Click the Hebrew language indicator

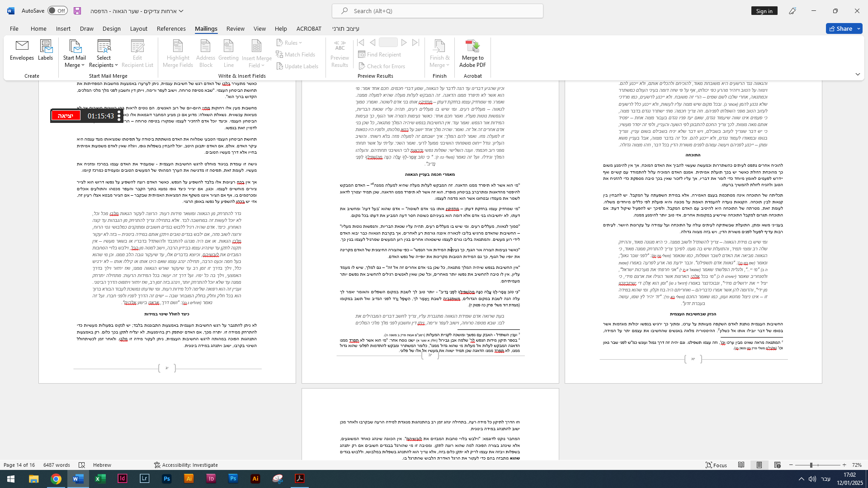click(102, 465)
